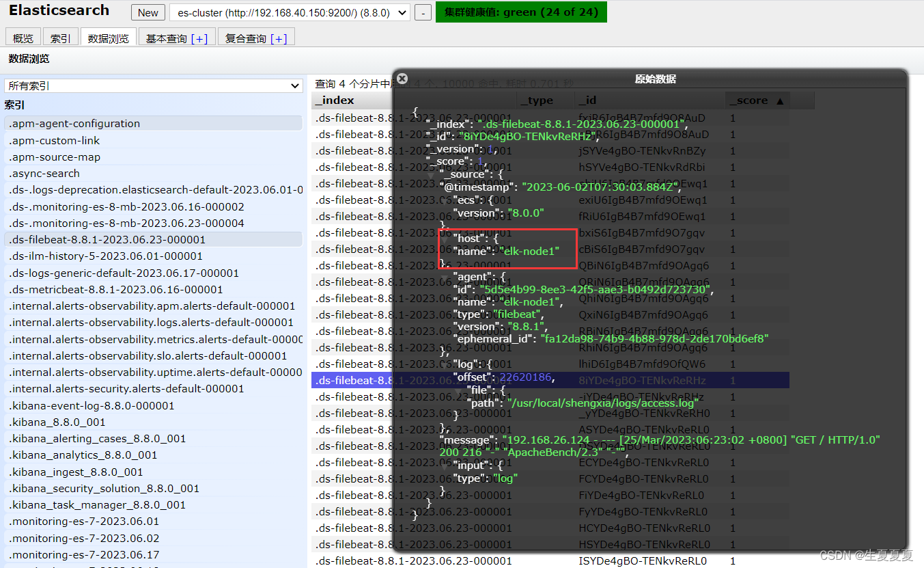Select index .apm-custom-link
This screenshot has height=568, width=924.
point(154,140)
